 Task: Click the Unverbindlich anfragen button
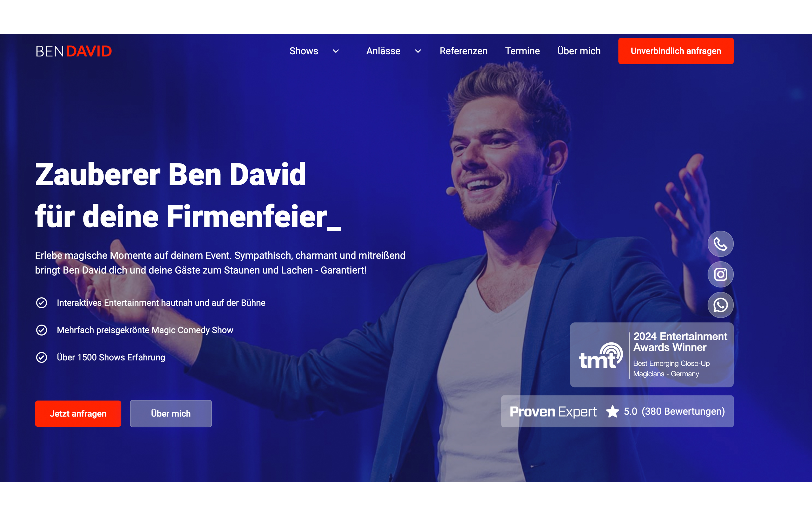[x=676, y=51]
